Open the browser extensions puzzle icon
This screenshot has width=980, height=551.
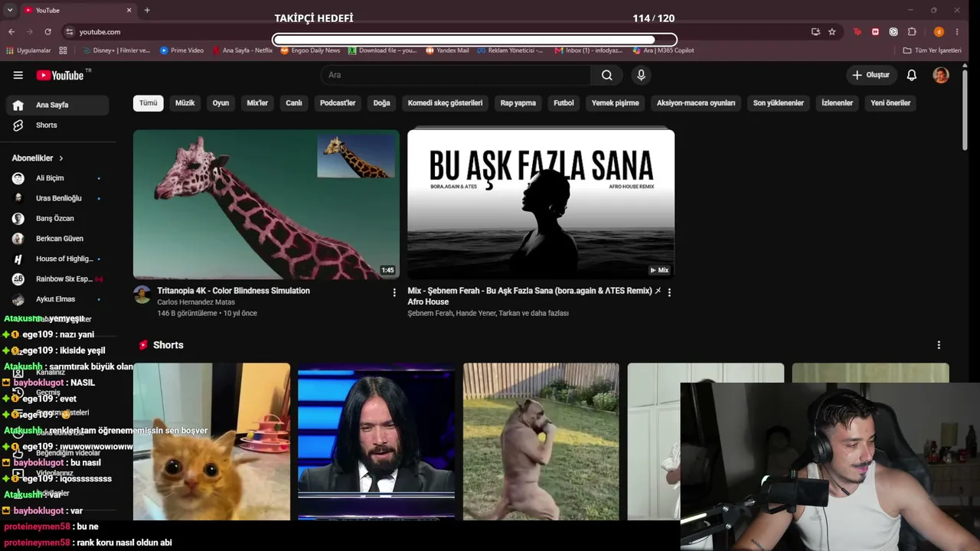coord(912,31)
